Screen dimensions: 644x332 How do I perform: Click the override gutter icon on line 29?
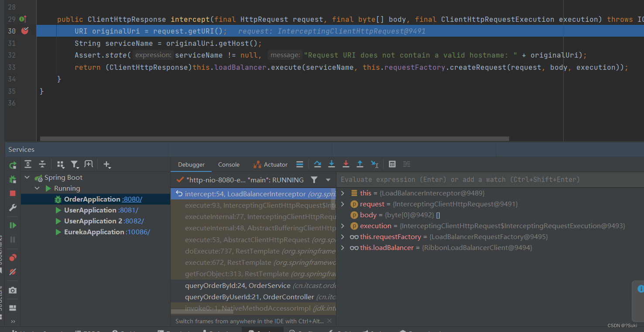tap(24, 19)
